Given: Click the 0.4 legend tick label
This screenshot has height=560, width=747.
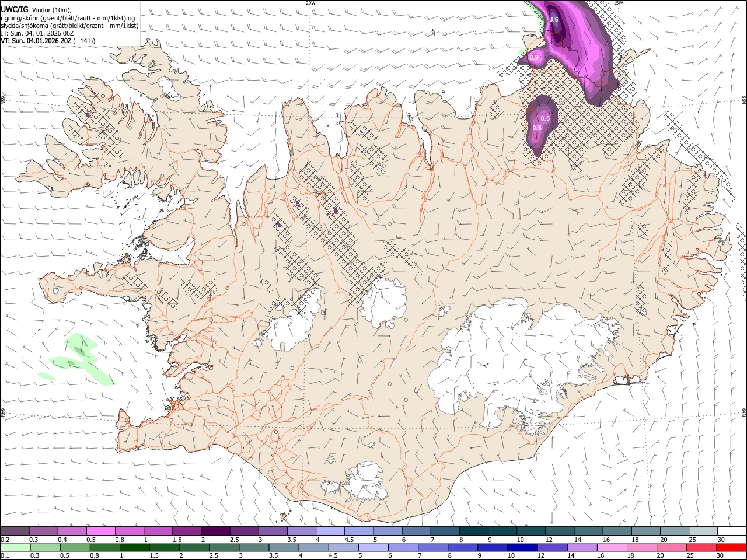Looking at the screenshot, I should (x=62, y=540).
